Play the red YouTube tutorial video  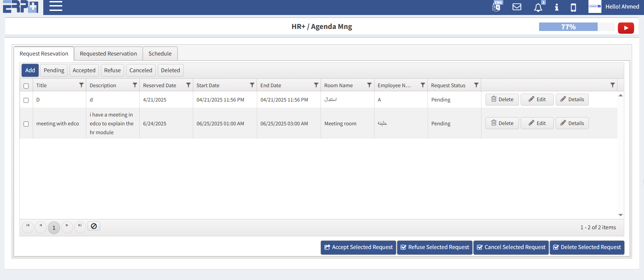click(x=626, y=28)
